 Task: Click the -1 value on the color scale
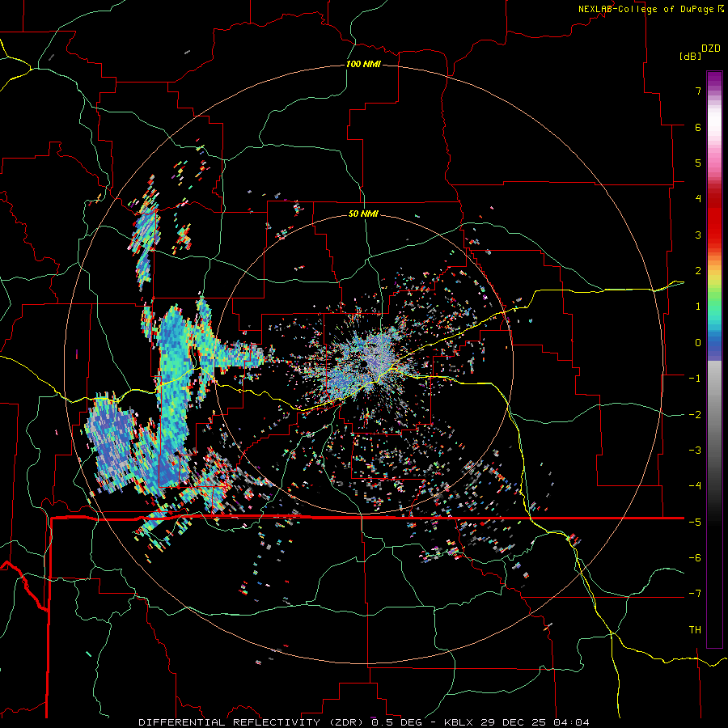695,379
